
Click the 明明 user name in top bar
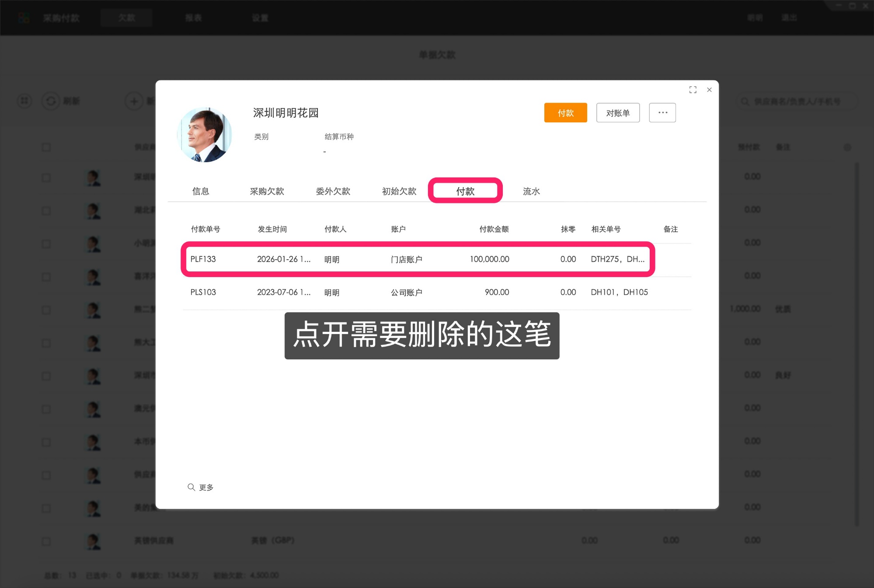[x=755, y=18]
